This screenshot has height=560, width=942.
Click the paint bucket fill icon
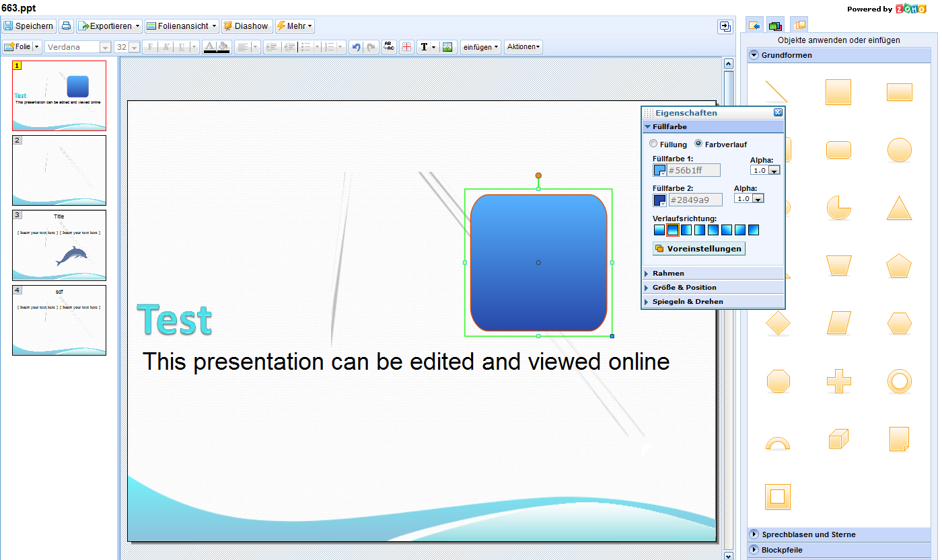(x=223, y=47)
